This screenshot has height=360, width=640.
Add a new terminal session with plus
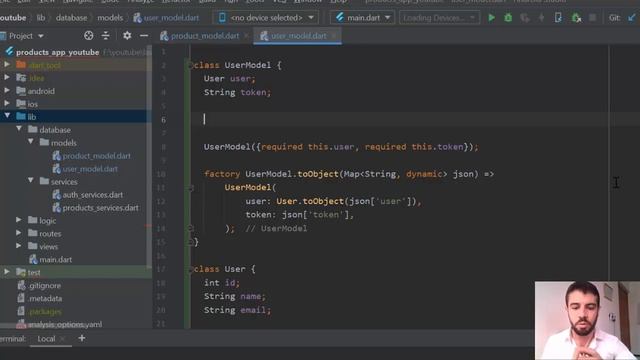click(x=82, y=338)
